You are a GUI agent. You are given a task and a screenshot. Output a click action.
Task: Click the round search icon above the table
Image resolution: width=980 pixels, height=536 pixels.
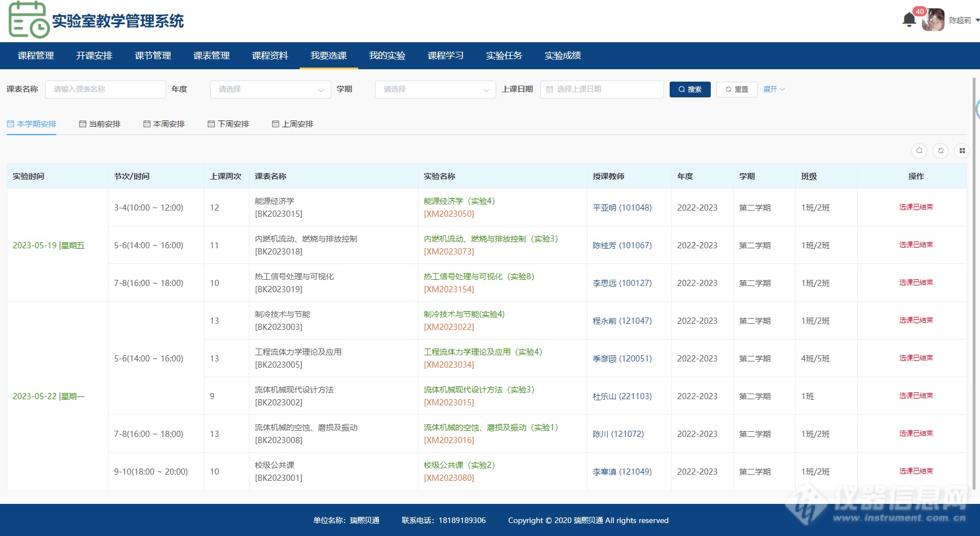pos(919,151)
